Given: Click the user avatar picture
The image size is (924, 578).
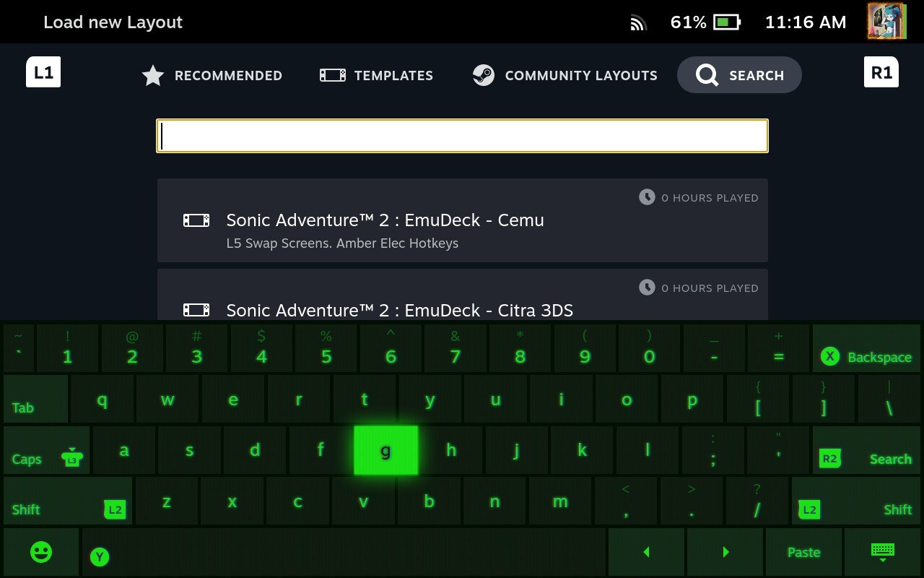Looking at the screenshot, I should point(886,21).
